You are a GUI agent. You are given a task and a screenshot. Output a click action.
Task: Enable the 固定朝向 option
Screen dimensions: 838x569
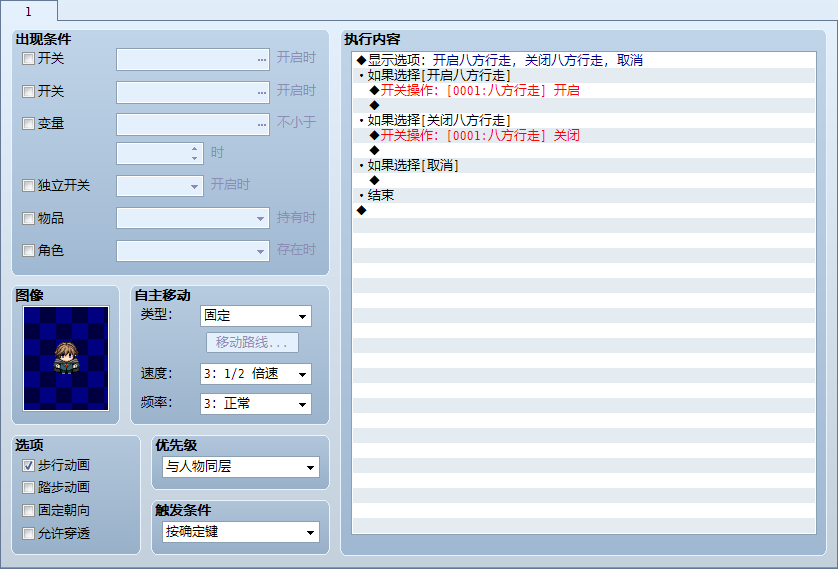(28, 510)
